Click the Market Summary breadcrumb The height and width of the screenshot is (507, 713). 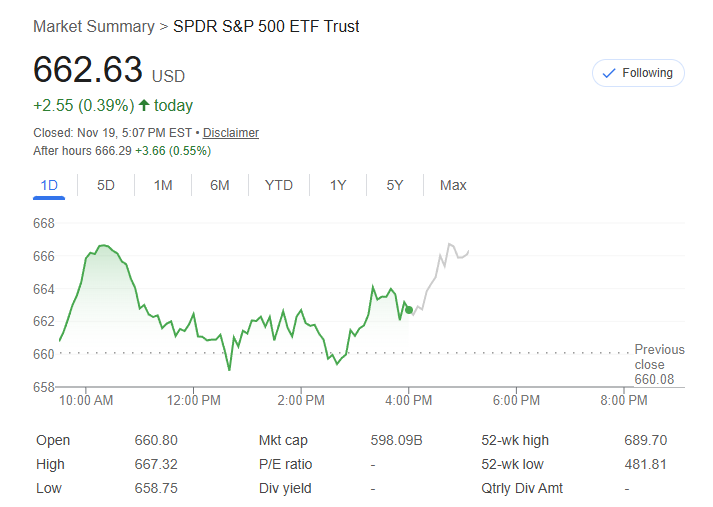pos(93,26)
